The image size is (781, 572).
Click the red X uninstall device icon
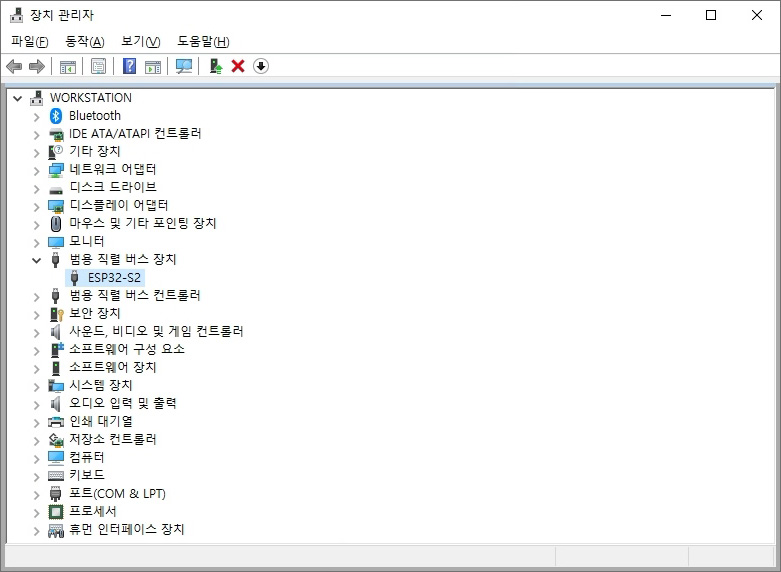tap(238, 66)
